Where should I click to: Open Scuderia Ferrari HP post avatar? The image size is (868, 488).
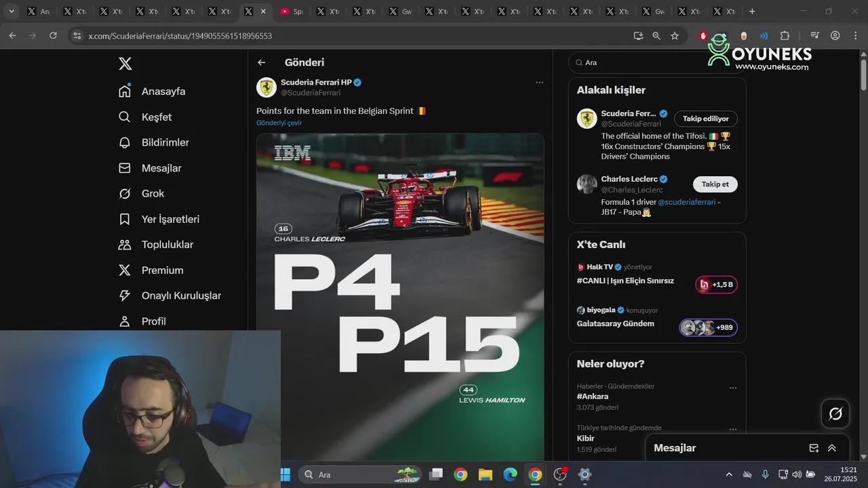pos(267,87)
